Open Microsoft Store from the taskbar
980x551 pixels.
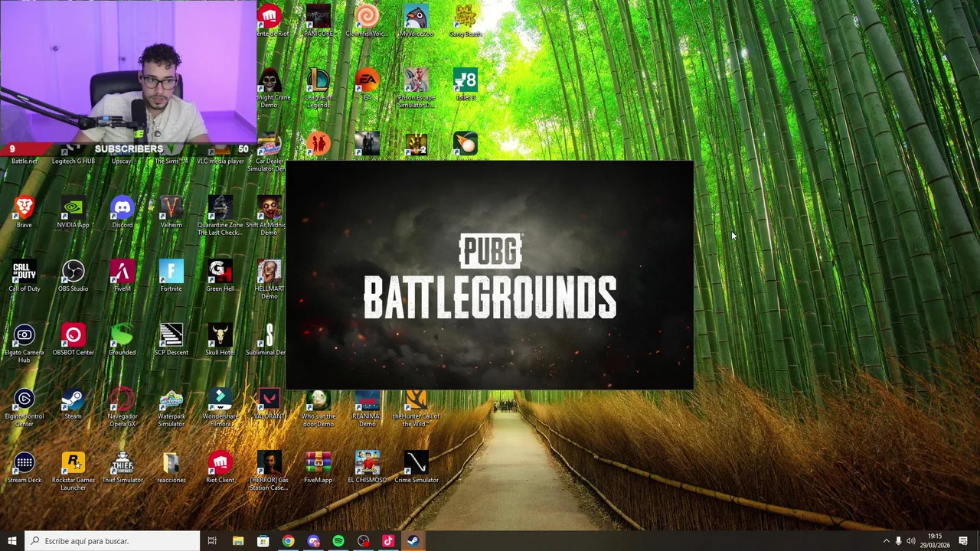tap(263, 541)
